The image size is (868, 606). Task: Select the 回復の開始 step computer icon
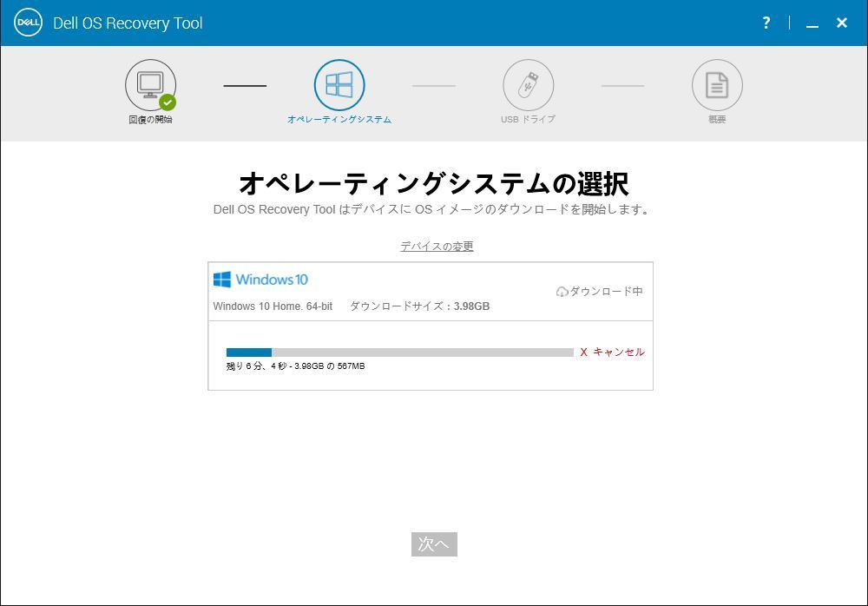coord(150,85)
